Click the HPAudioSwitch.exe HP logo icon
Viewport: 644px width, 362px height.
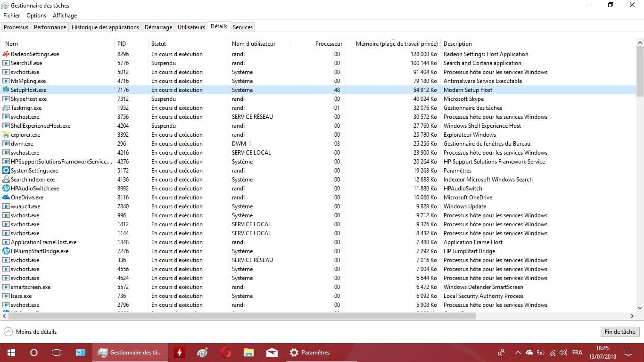click(6, 189)
